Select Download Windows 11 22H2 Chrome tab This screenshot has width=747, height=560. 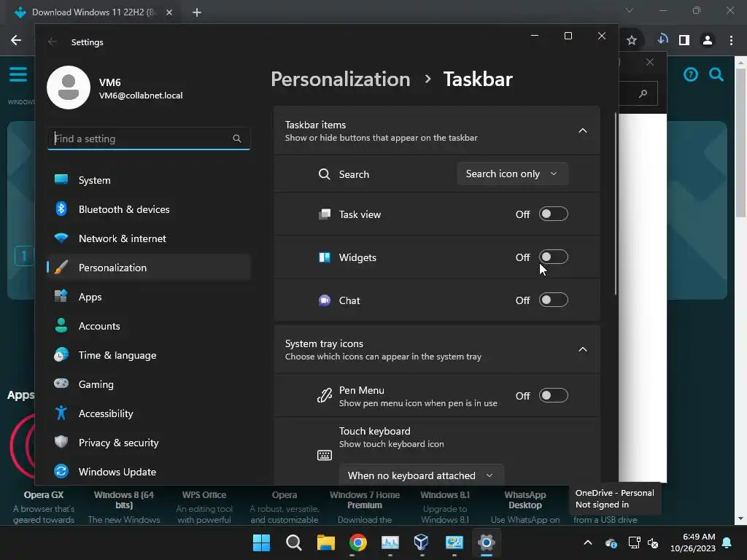coord(94,12)
